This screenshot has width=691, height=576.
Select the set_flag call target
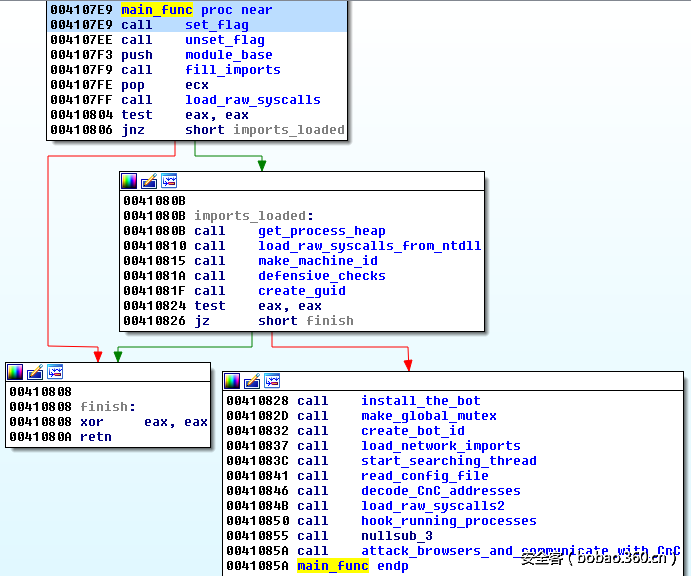(216, 25)
